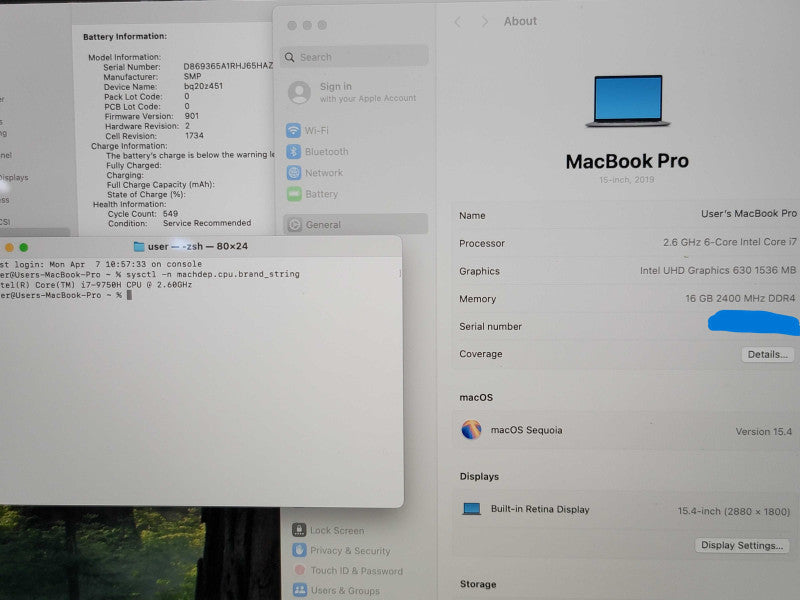
Task: Click the Terminal yellow minimize button
Action: pyautogui.click(x=9, y=247)
